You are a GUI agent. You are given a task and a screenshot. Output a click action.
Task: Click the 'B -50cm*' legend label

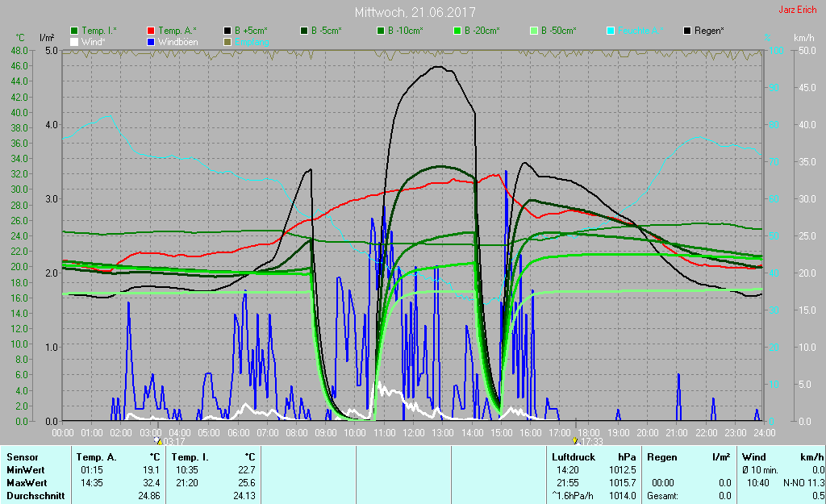(559, 31)
